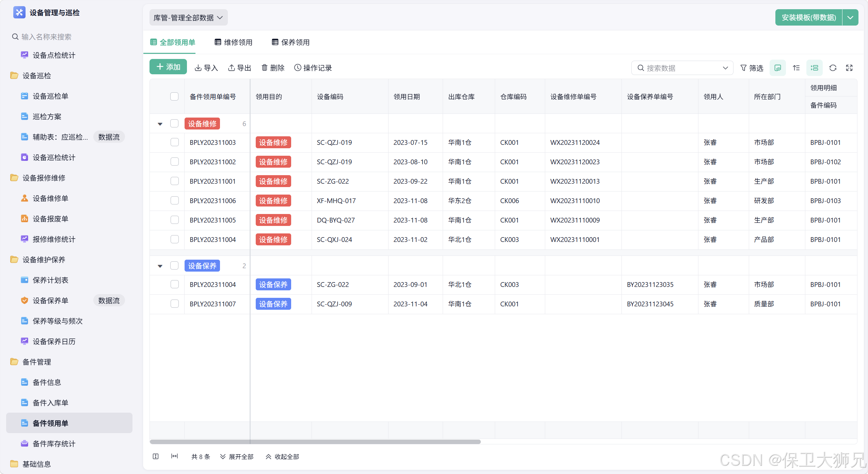Tick checkbox for row BPLY202311005
The image size is (868, 474).
tap(175, 220)
